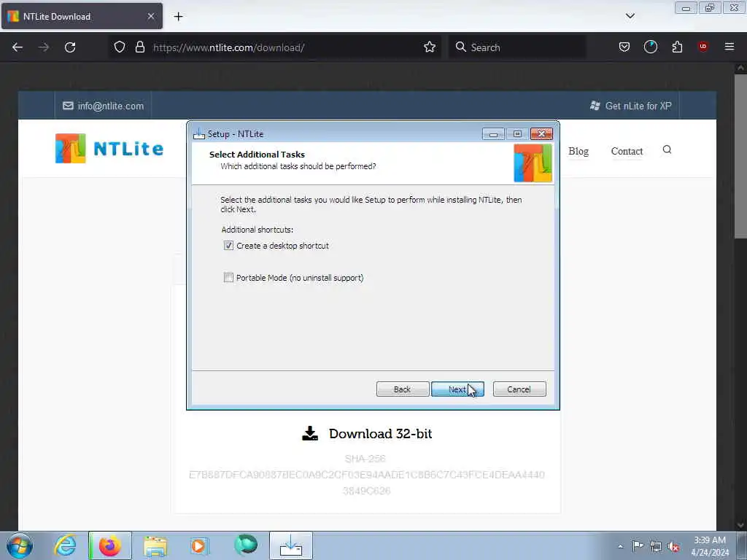747x560 pixels.
Task: Open the Blog menu item
Action: (x=578, y=151)
